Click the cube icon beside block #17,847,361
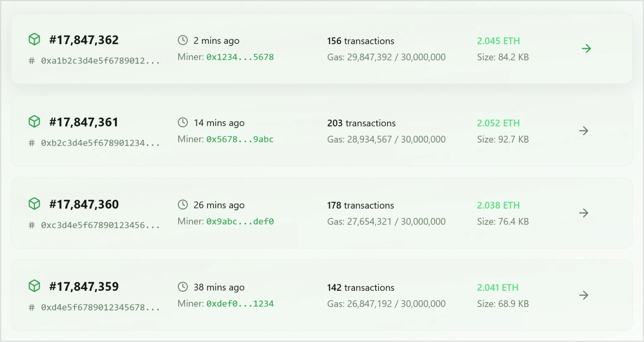 [34, 121]
